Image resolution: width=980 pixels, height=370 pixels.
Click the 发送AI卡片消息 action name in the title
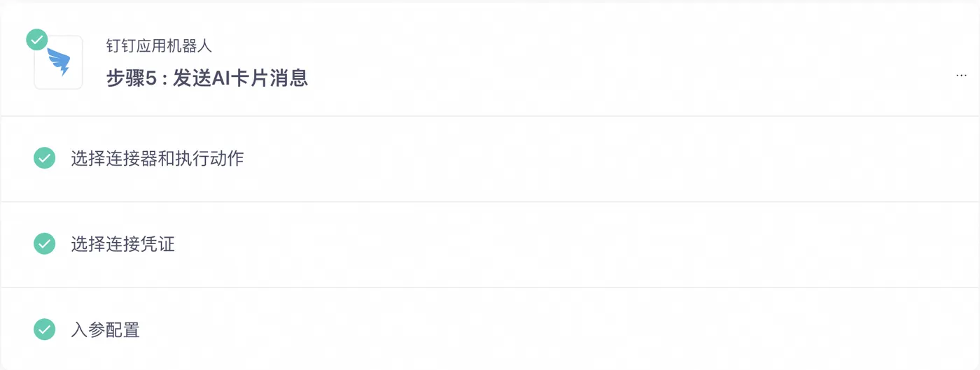[x=241, y=78]
